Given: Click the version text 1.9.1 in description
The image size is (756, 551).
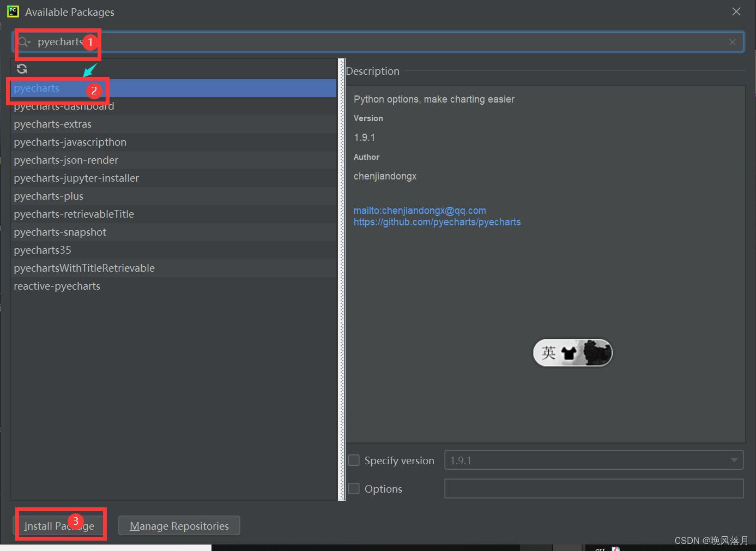Looking at the screenshot, I should click(x=364, y=137).
